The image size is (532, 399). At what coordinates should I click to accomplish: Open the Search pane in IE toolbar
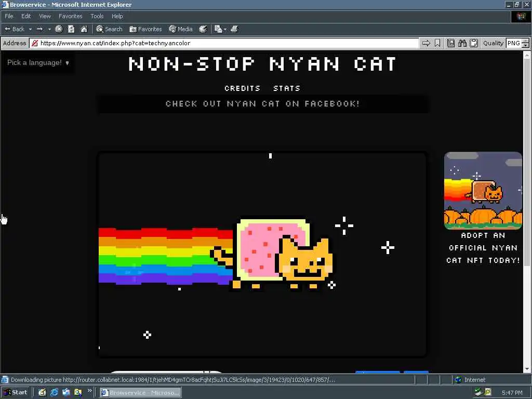coord(109,29)
